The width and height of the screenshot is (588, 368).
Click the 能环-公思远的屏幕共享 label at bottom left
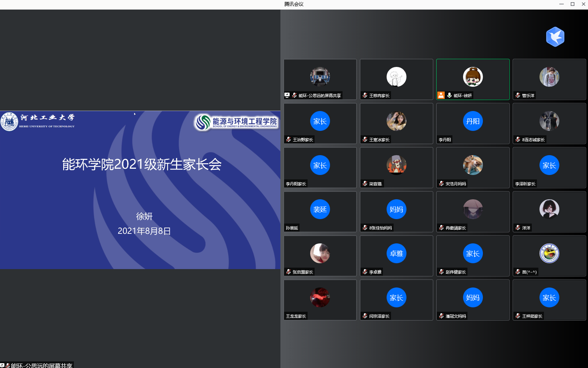tap(41, 365)
